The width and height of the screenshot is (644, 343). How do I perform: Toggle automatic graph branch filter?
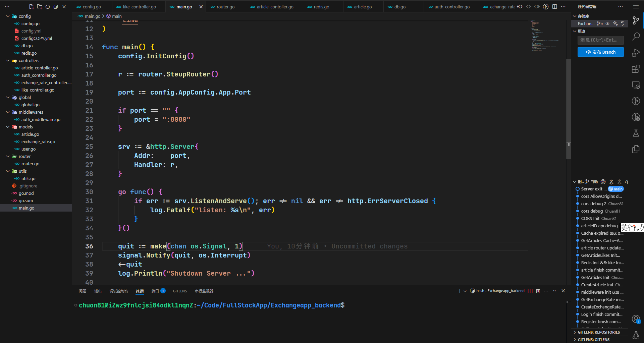[x=591, y=182]
